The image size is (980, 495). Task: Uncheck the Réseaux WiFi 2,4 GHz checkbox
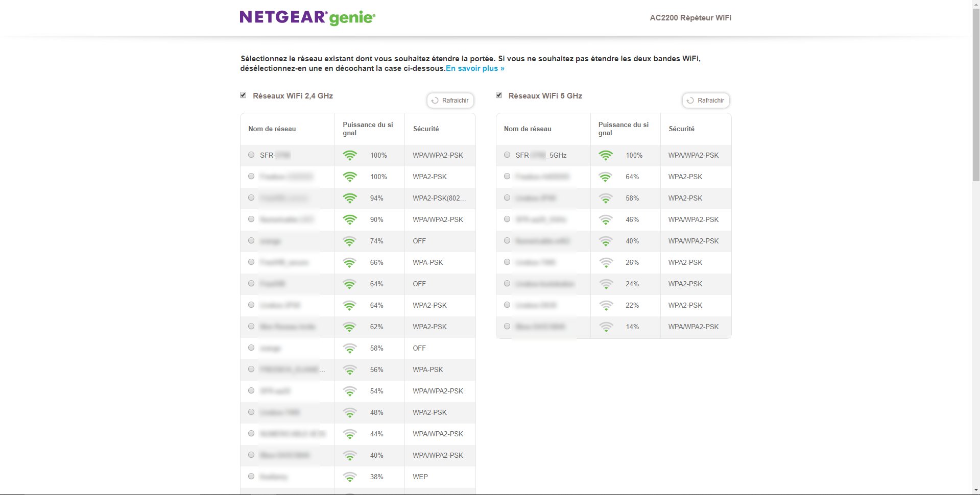[x=244, y=95]
